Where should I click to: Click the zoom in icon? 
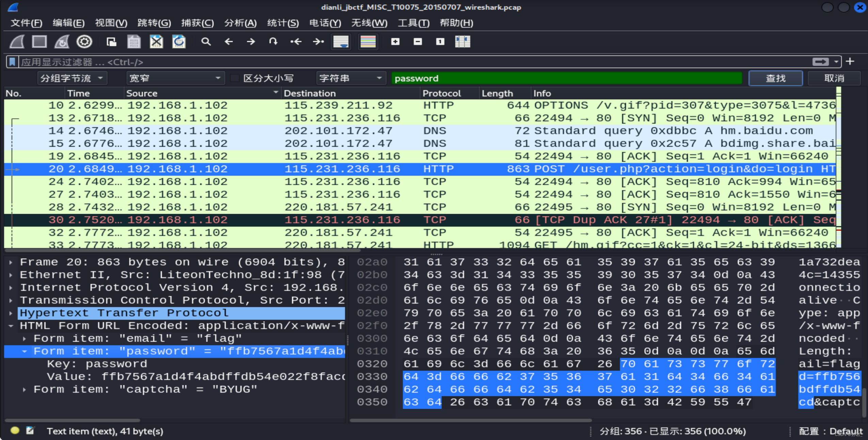tap(395, 42)
